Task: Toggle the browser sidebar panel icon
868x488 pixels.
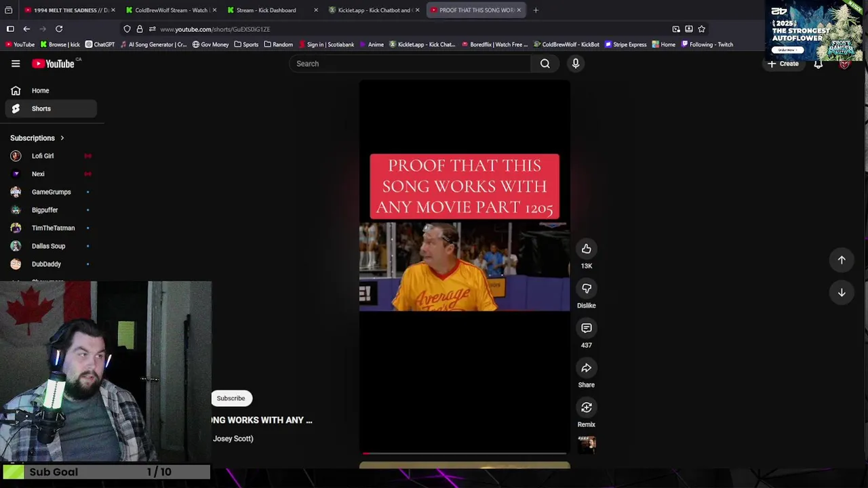Action: [x=10, y=29]
